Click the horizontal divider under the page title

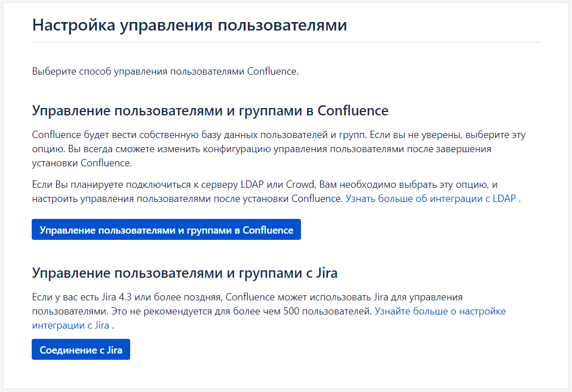click(x=286, y=42)
